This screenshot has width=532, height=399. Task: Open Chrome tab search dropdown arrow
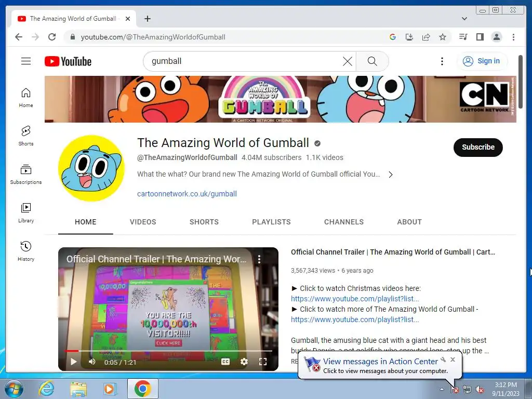tap(464, 19)
